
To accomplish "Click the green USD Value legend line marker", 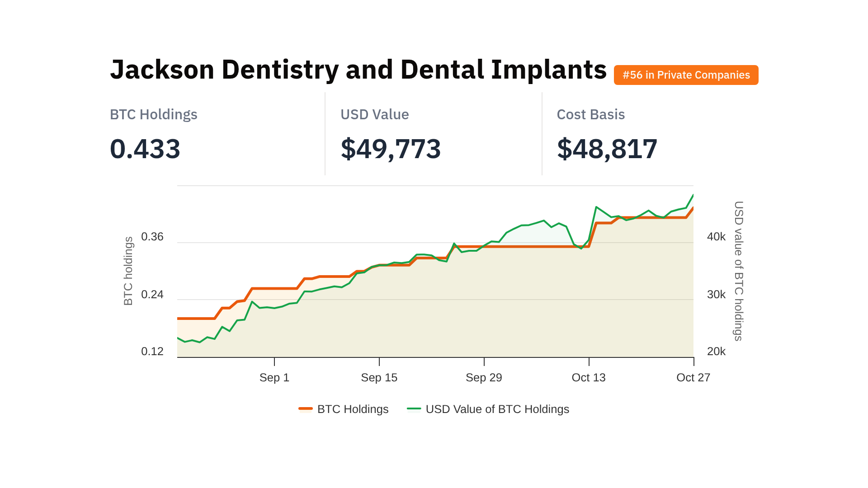I will 414,409.
